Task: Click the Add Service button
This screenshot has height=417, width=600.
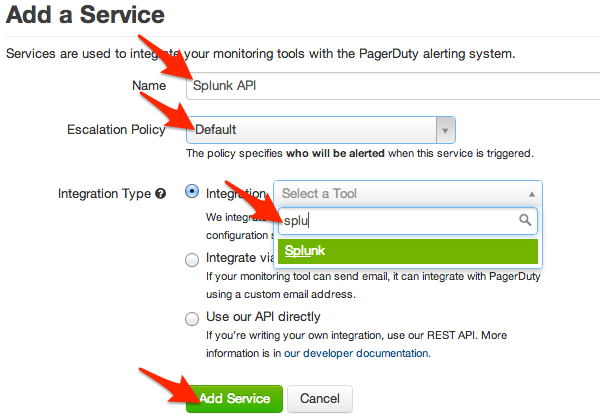Action: click(234, 398)
